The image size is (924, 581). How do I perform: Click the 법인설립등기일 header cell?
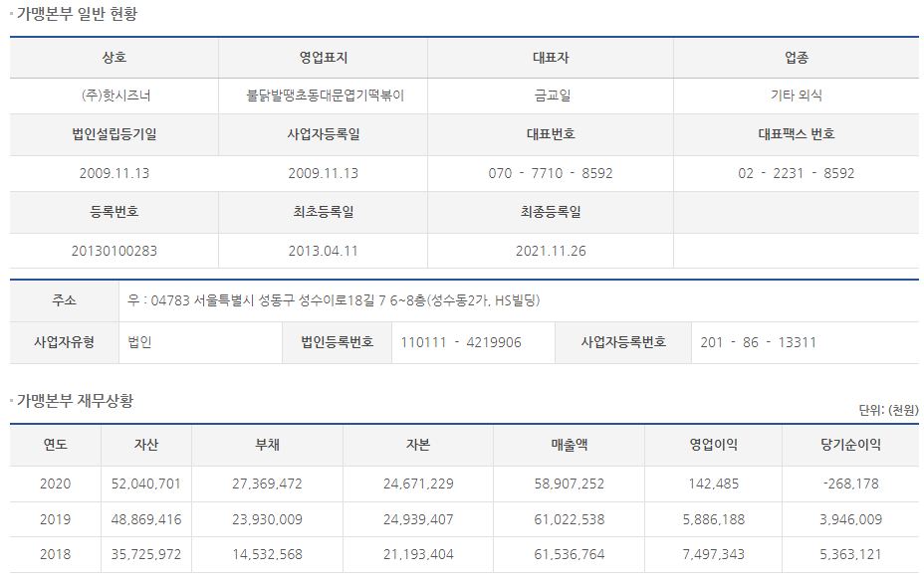pos(115,134)
